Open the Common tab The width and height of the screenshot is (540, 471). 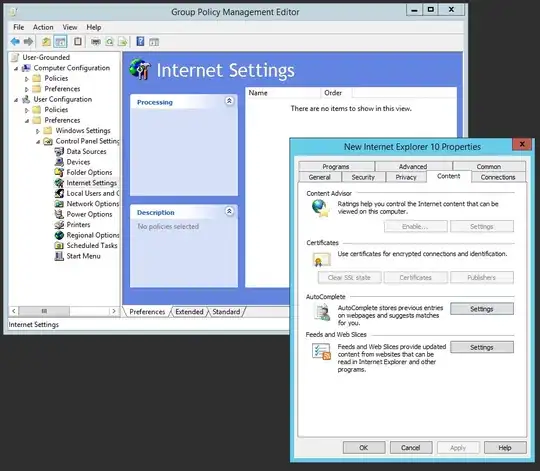click(x=489, y=166)
